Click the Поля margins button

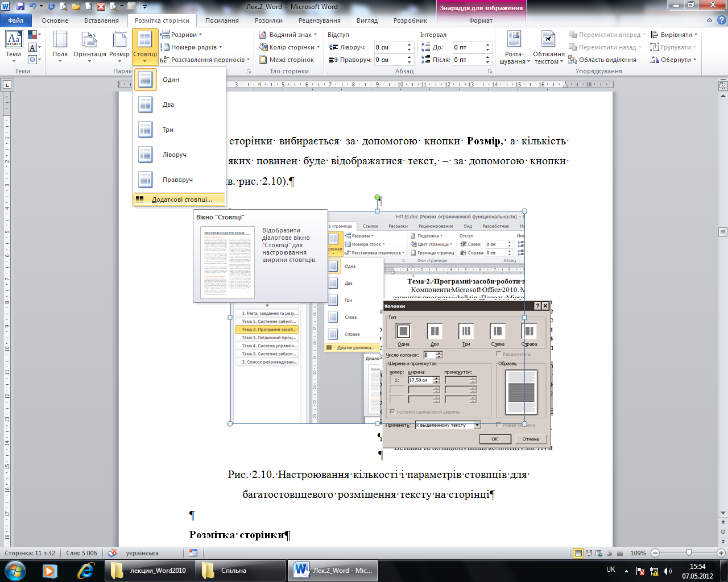coord(60,48)
